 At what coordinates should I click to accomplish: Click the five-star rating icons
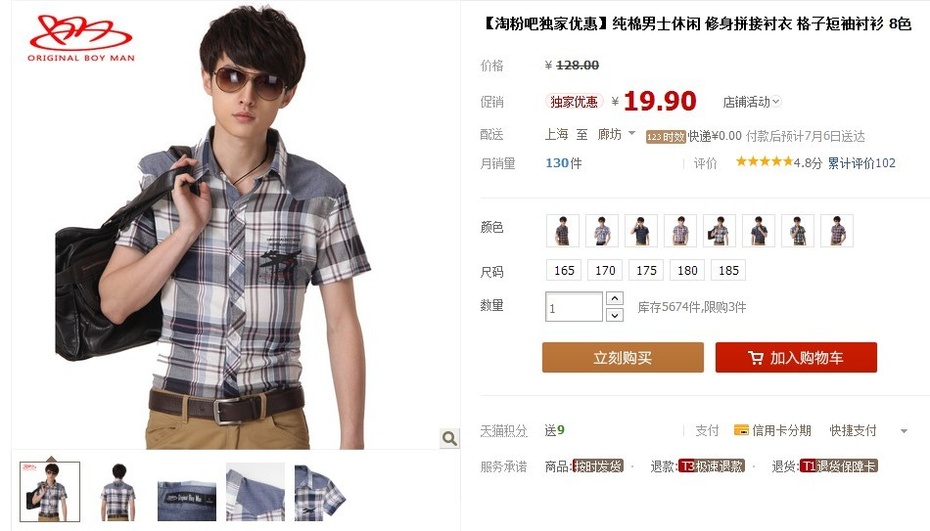[x=764, y=161]
